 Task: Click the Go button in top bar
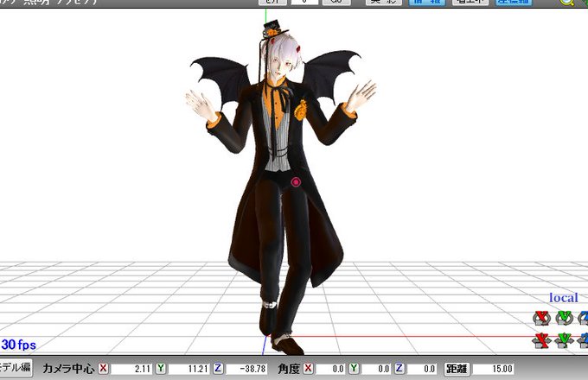coord(336,2)
